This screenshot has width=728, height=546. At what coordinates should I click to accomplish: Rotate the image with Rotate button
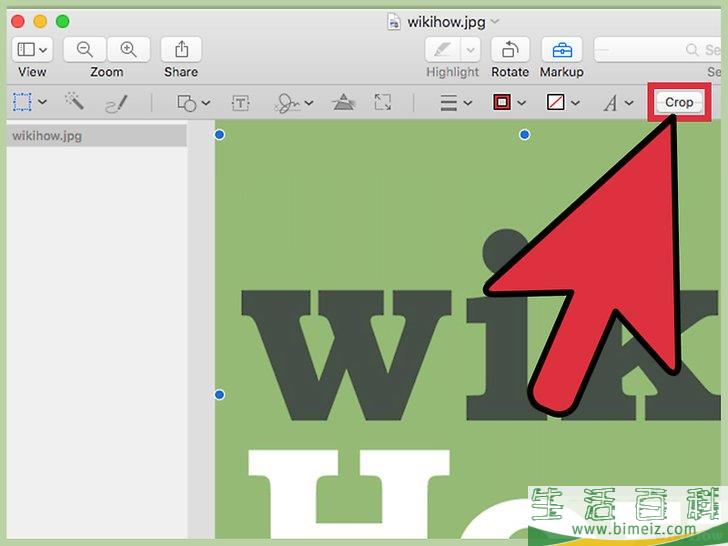click(x=510, y=49)
